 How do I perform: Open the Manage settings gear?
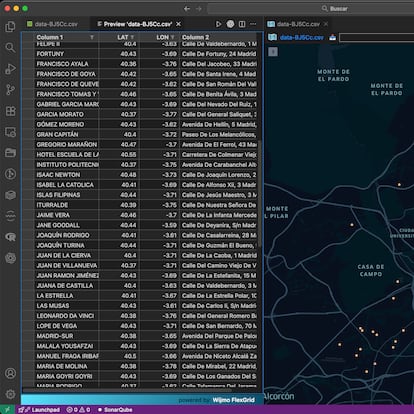click(10, 394)
